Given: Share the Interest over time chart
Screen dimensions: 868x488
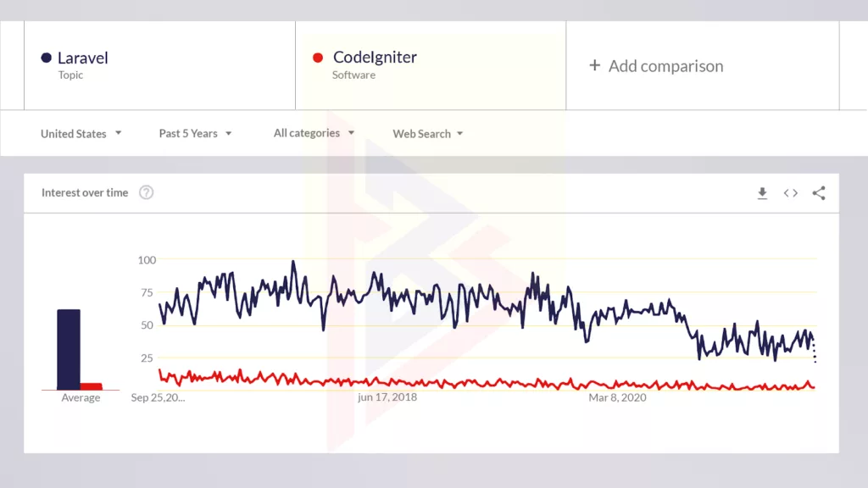Looking at the screenshot, I should pyautogui.click(x=819, y=193).
